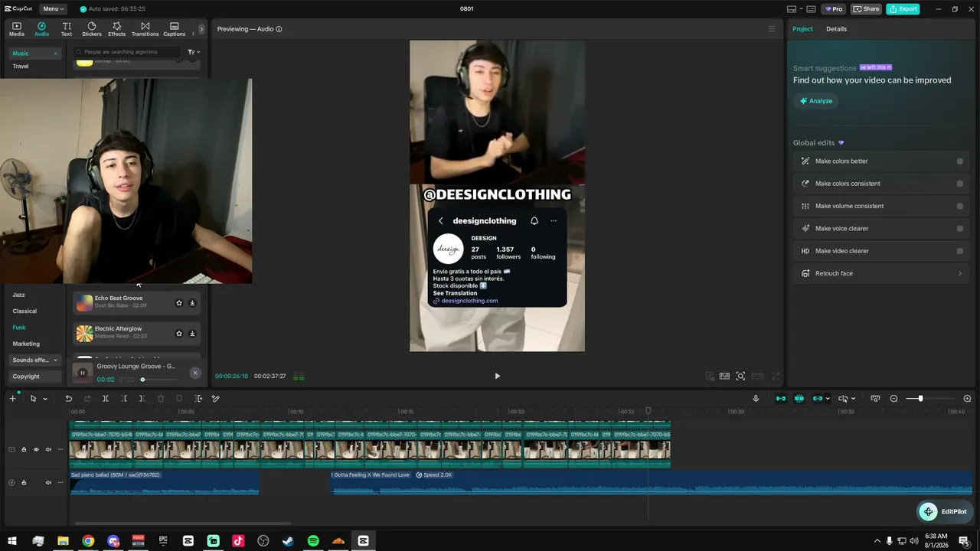Open the Effects tab
Viewport: 980px width, 551px height.
116,29
